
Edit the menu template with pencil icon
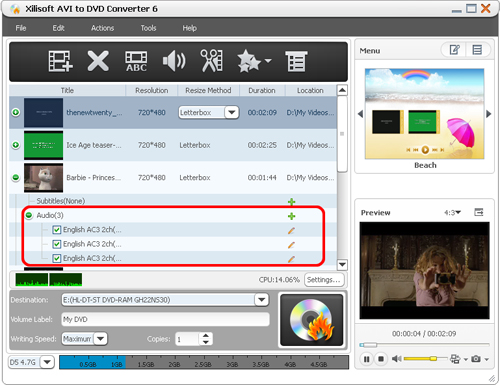click(x=455, y=50)
